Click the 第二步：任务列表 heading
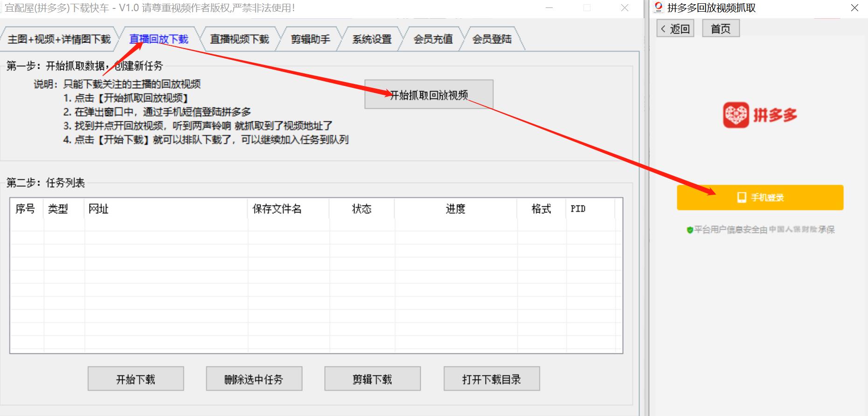Image resolution: width=868 pixels, height=416 pixels. [x=46, y=183]
